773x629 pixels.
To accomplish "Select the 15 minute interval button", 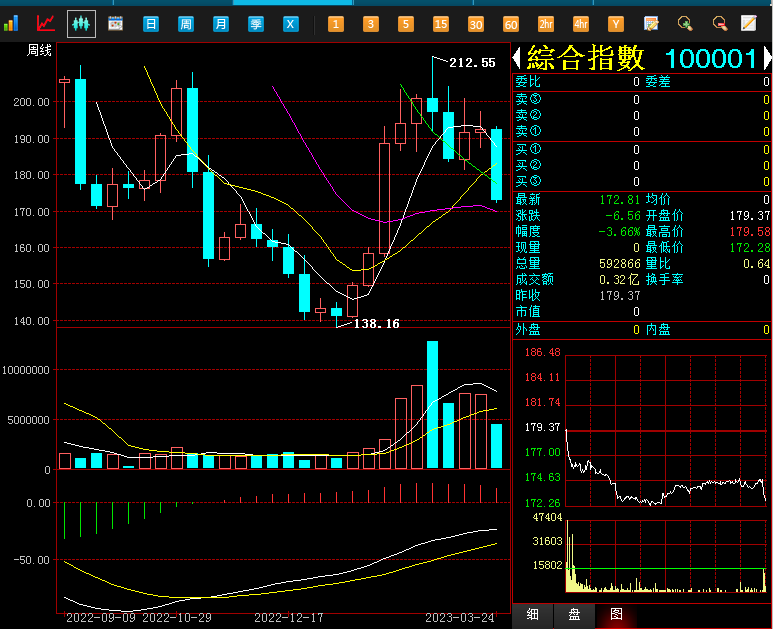I will click(x=441, y=23).
